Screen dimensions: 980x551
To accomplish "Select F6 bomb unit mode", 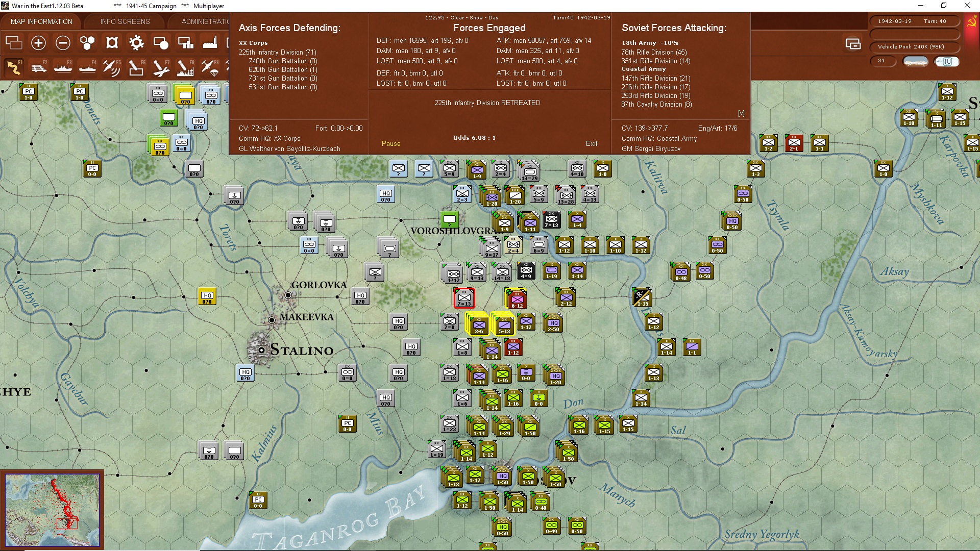I will click(136, 67).
